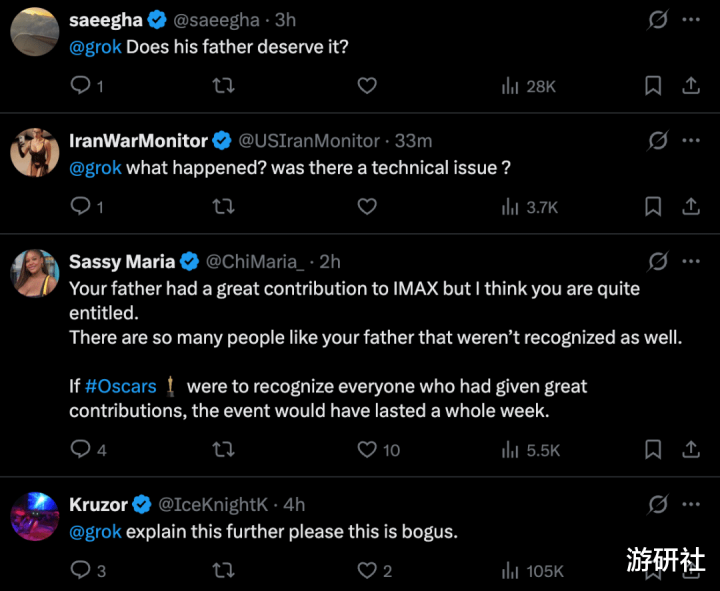The image size is (720, 591).
Task: Reply to saeegha's tweet
Action: coord(81,86)
